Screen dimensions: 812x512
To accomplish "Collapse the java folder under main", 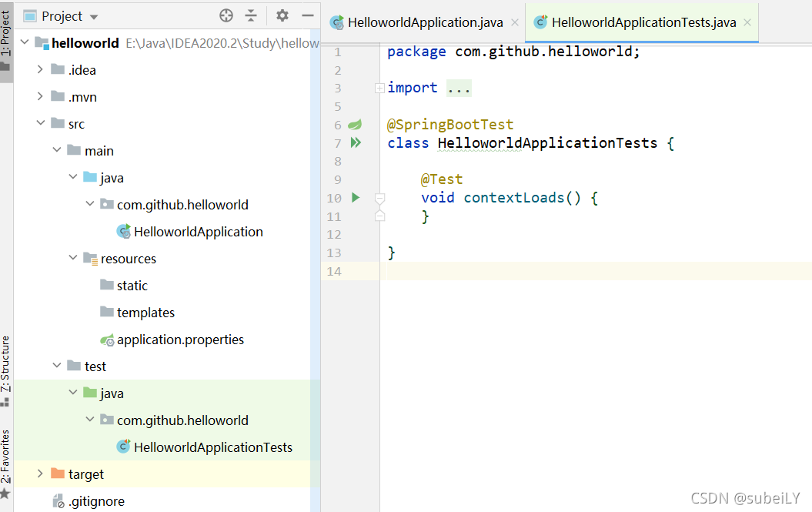I will point(73,177).
